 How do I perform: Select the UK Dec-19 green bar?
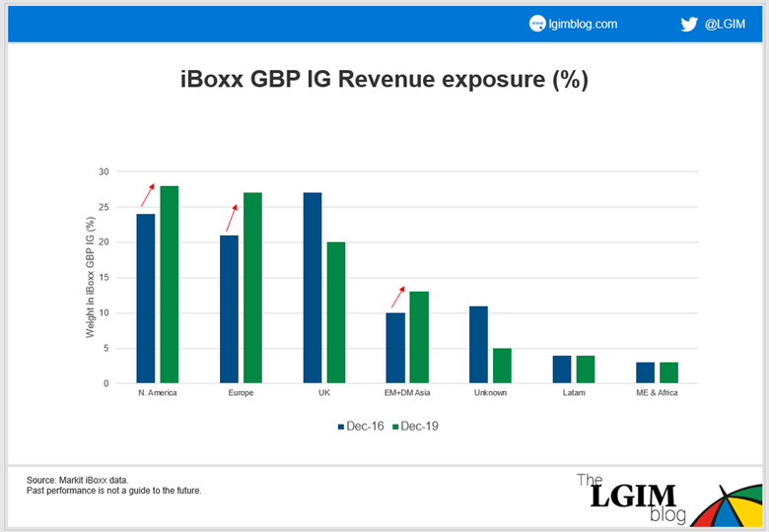click(x=336, y=312)
